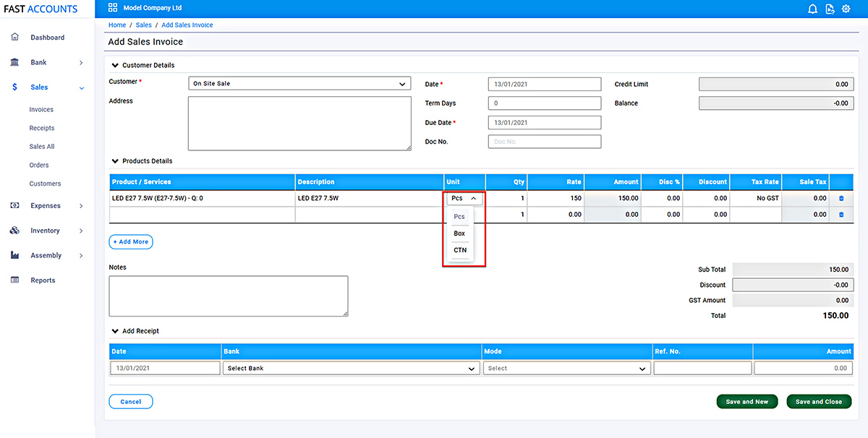868x438 pixels.
Task: Click the Model Company Ltd title
Action: click(x=153, y=9)
